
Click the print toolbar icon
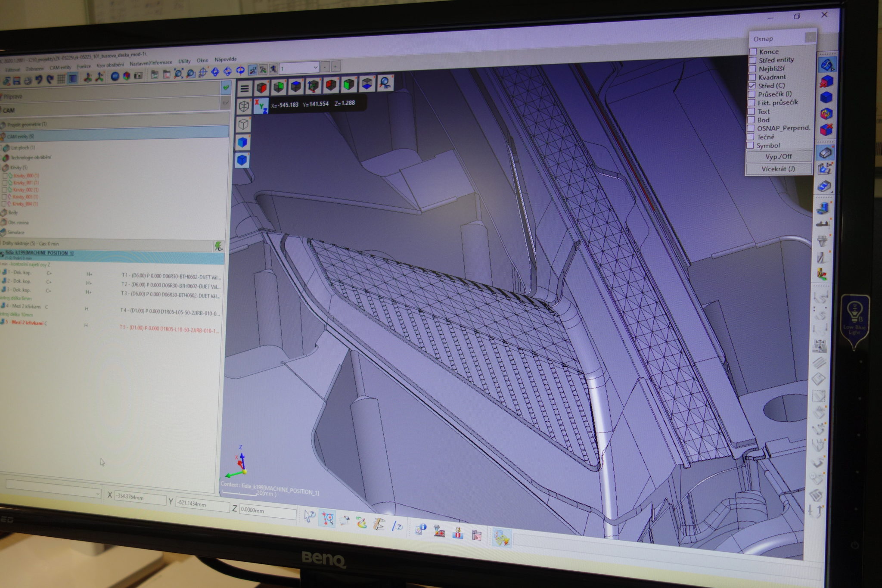pyautogui.click(x=28, y=81)
